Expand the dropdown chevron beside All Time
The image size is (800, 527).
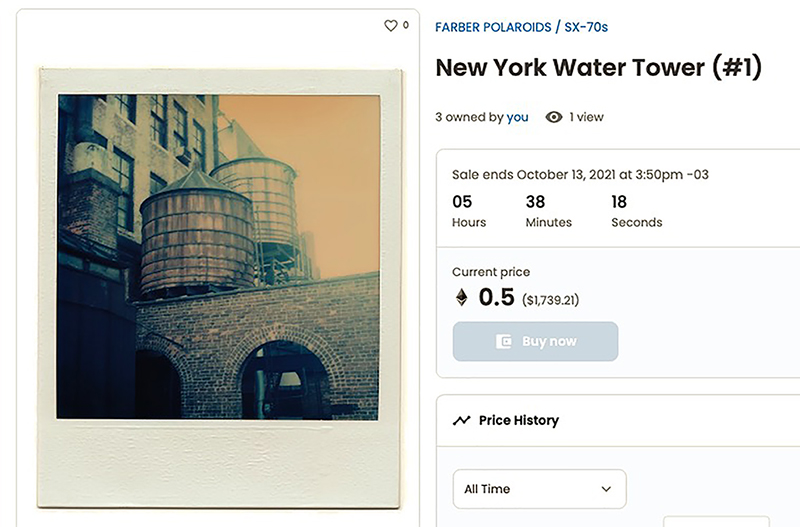coord(606,489)
